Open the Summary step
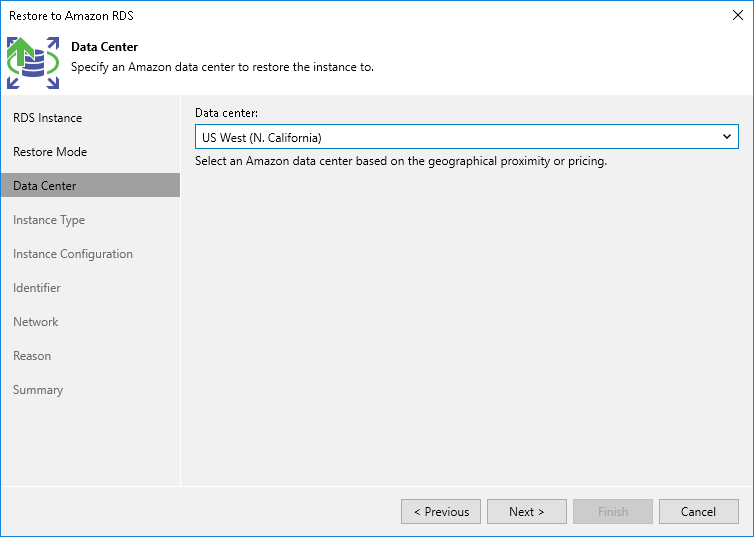 click(x=38, y=390)
